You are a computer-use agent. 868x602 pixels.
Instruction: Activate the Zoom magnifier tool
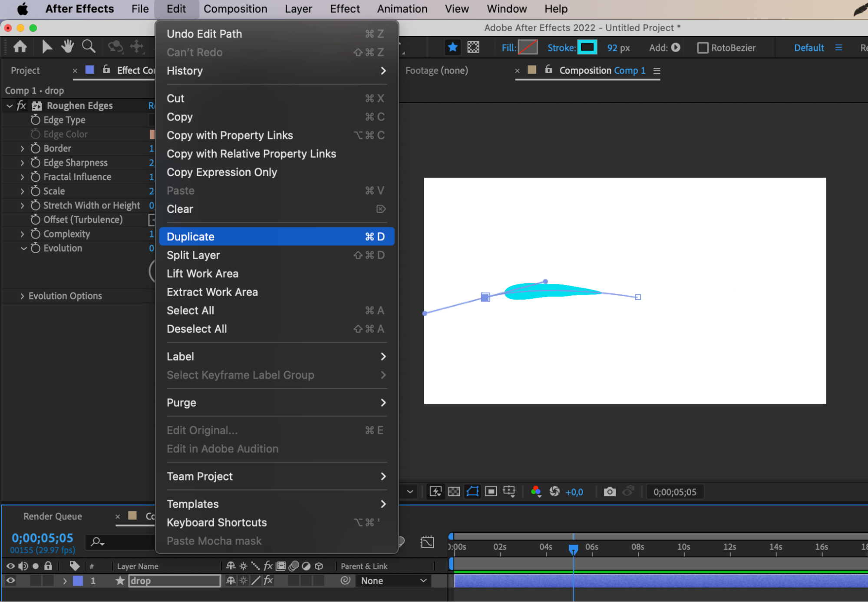(x=89, y=46)
